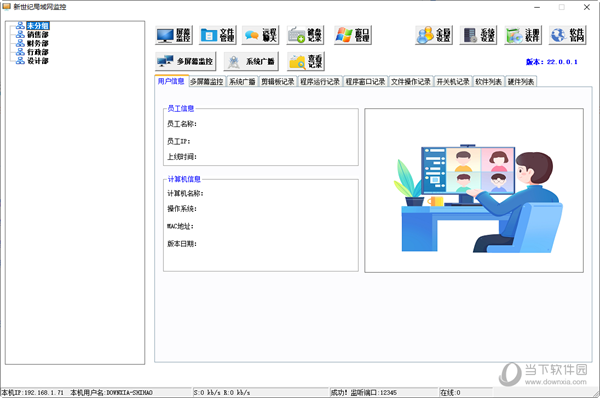The image size is (600, 398).
Task: Open the 文件操作记录 tab
Action: point(411,82)
